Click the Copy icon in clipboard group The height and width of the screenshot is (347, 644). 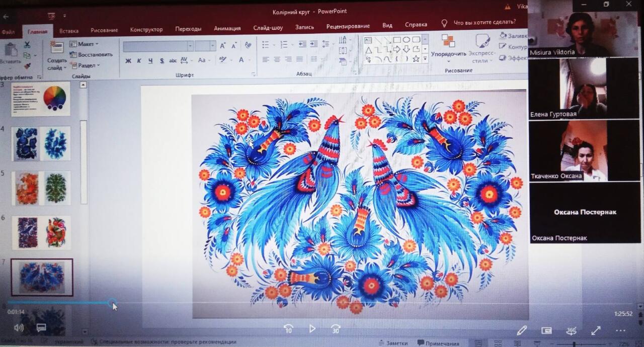point(27,55)
